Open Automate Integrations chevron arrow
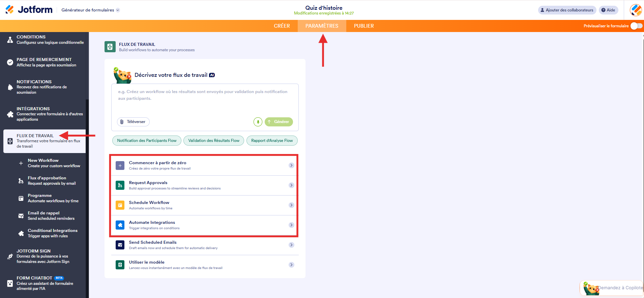This screenshot has height=298, width=644. click(x=291, y=225)
